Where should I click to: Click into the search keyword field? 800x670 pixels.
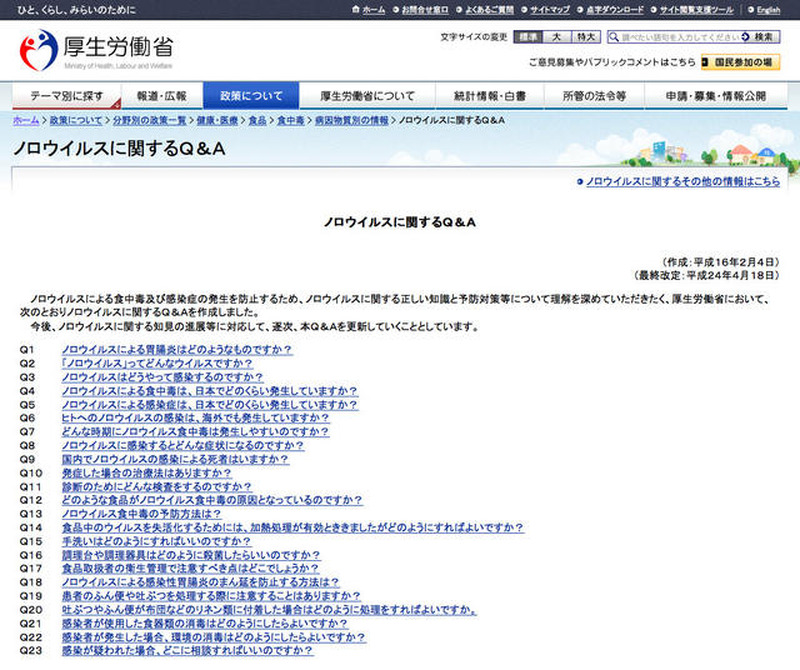(x=676, y=37)
